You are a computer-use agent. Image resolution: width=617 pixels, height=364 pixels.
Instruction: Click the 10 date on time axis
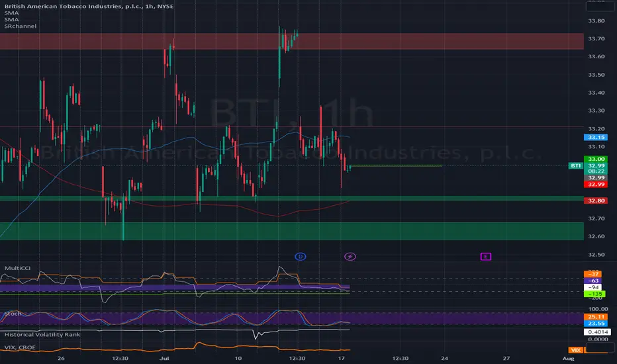(x=238, y=359)
